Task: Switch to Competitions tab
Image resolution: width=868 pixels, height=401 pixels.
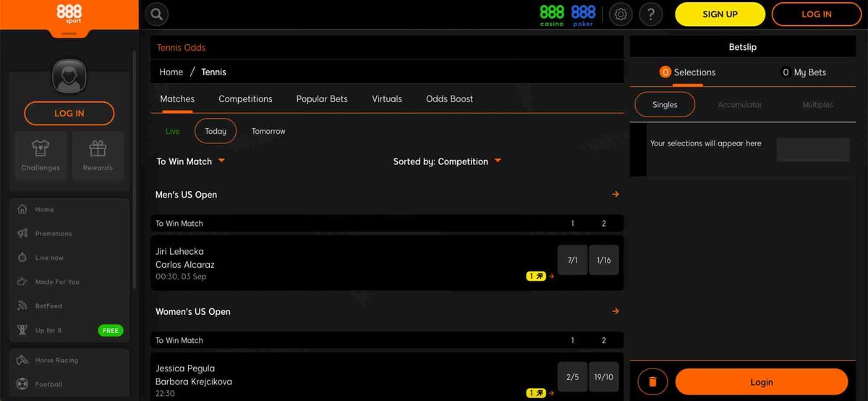Action: 245,99
